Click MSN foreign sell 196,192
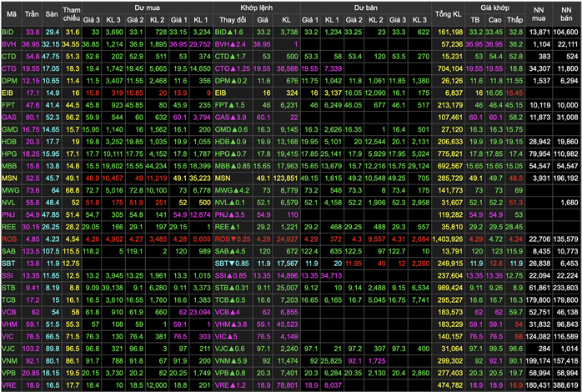This screenshot has height=392, width=582. (565, 178)
